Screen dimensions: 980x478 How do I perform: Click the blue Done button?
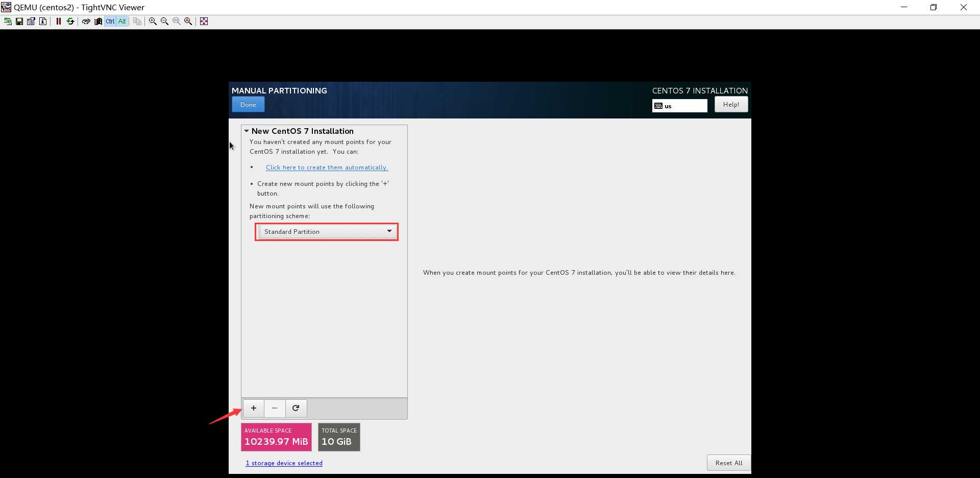tap(248, 105)
